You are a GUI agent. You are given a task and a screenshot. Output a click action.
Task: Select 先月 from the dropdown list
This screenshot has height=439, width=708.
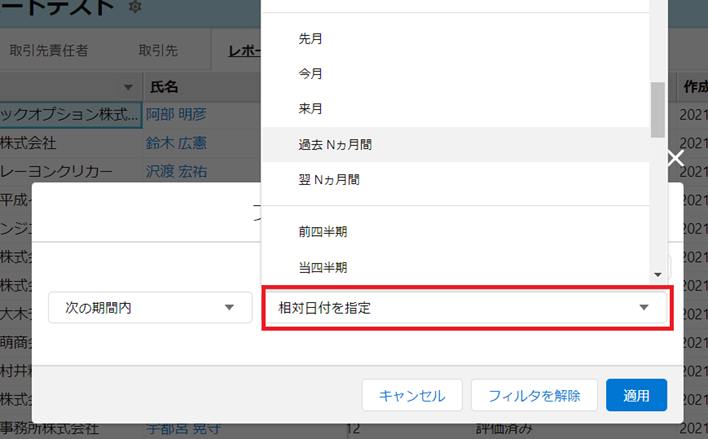click(455, 39)
